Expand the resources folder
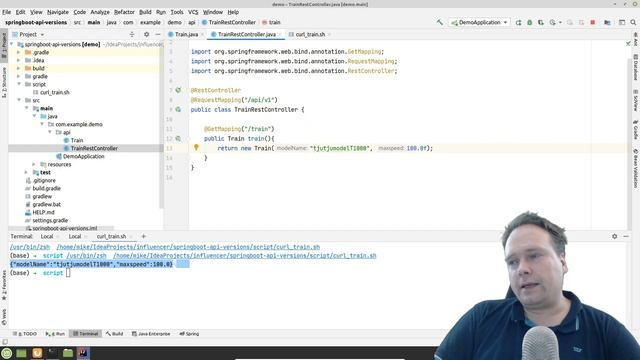 tap(34, 164)
